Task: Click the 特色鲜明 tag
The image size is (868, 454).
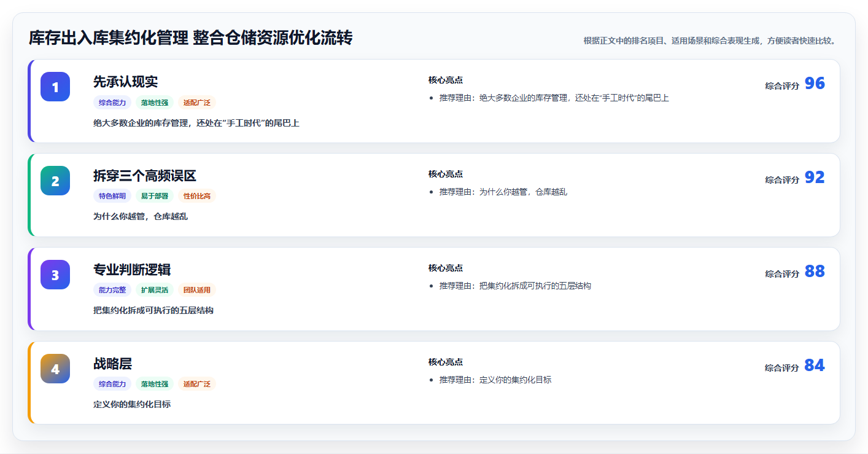Action: point(112,196)
